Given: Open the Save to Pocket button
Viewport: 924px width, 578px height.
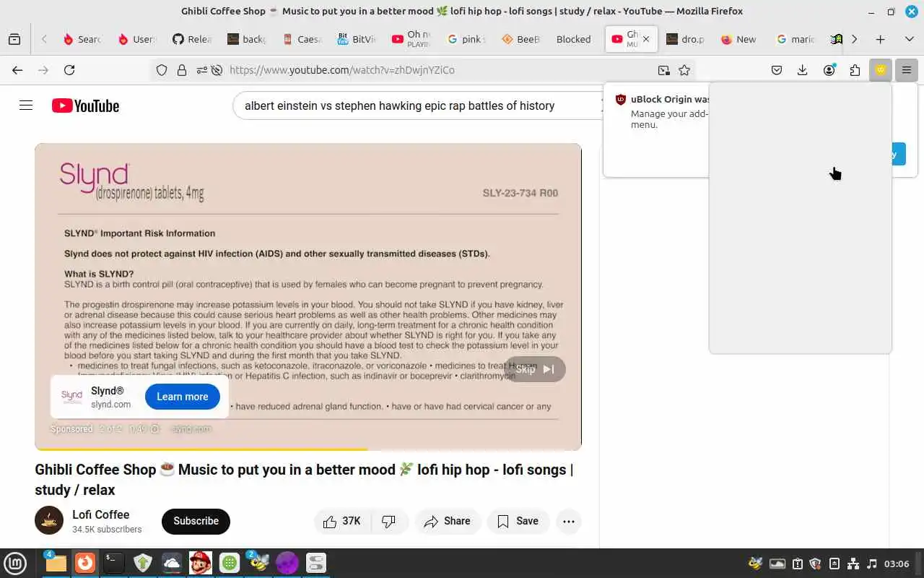Looking at the screenshot, I should (777, 70).
